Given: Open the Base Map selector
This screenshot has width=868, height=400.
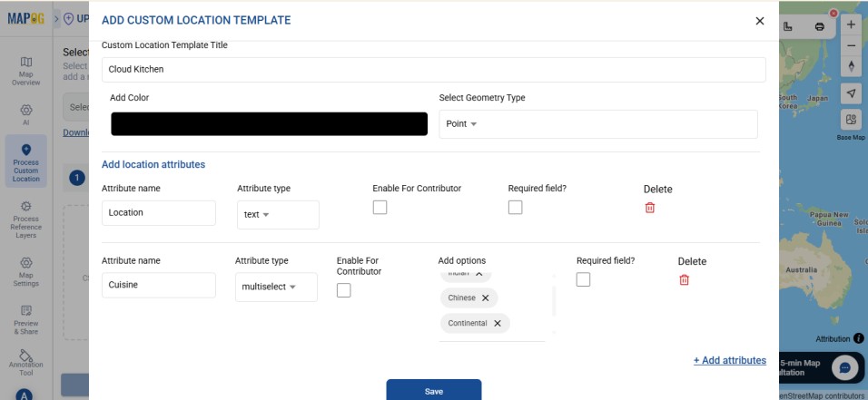Looking at the screenshot, I should tap(852, 120).
